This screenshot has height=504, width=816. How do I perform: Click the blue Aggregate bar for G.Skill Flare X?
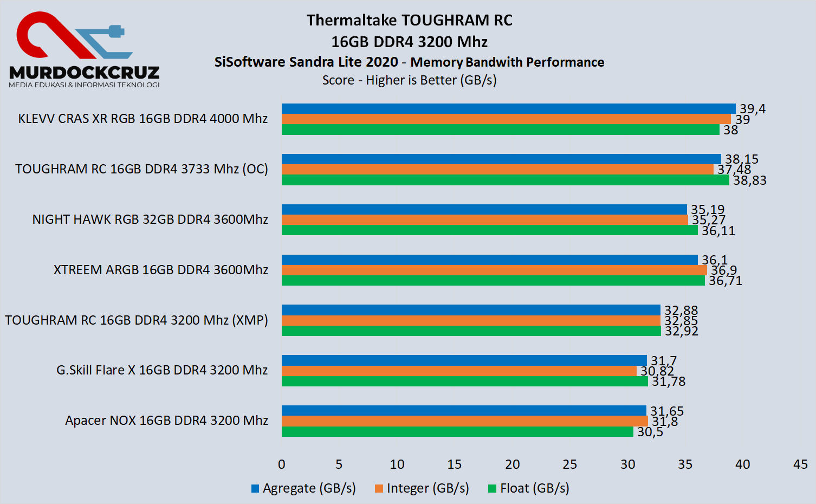click(464, 361)
